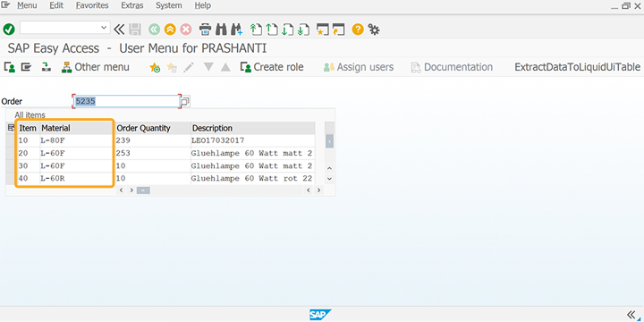Click the table vertical scroll down arrow
The image size is (644, 322).
click(x=329, y=179)
